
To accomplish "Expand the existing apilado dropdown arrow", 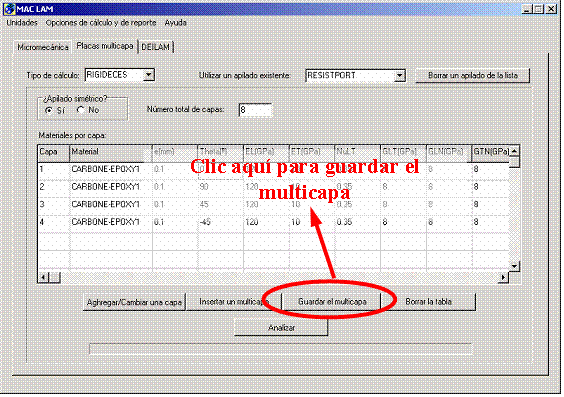I will 399,76.
